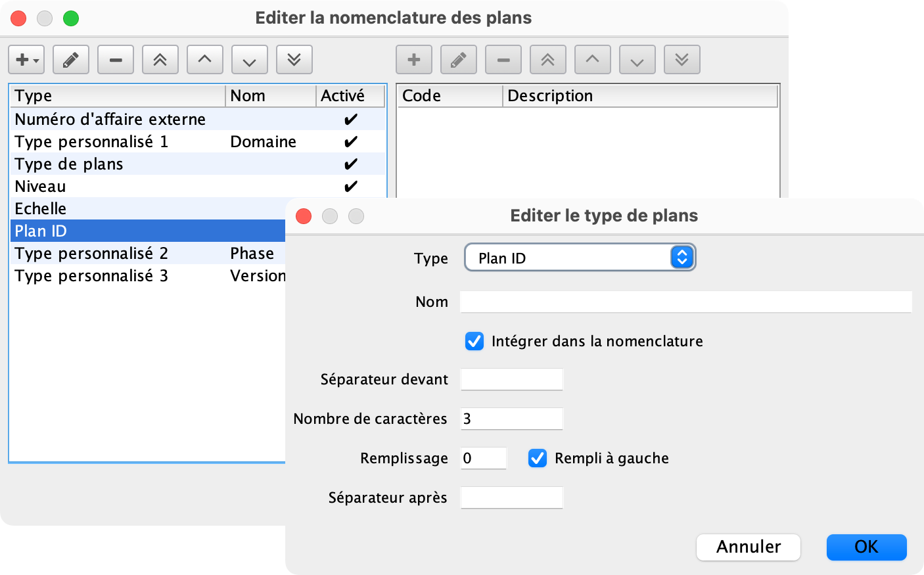The width and height of the screenshot is (924, 575).
Task: Click Activé checkmark for Numéro d'affaire externe
Action: coord(351,119)
